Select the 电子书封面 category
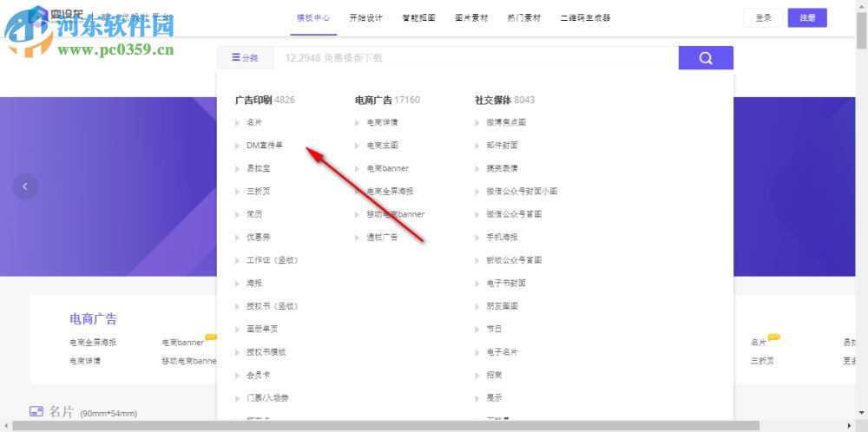Viewport: 868px width, 432px height. click(x=506, y=283)
